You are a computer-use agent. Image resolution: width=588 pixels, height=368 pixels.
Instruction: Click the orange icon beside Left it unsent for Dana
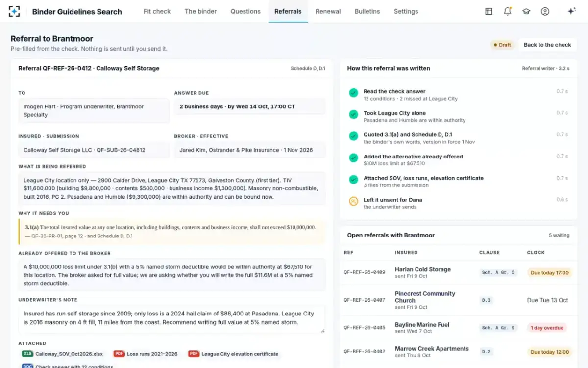(353, 201)
